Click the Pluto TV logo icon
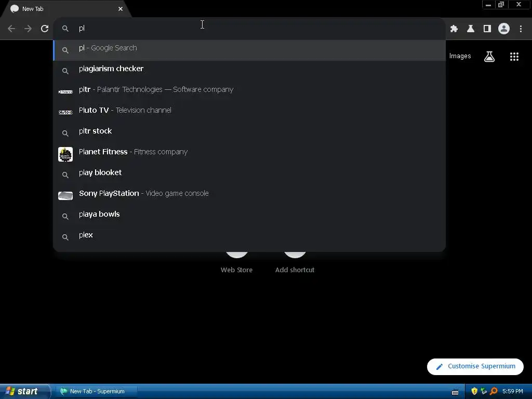Image resolution: width=532 pixels, height=399 pixels. click(x=65, y=112)
